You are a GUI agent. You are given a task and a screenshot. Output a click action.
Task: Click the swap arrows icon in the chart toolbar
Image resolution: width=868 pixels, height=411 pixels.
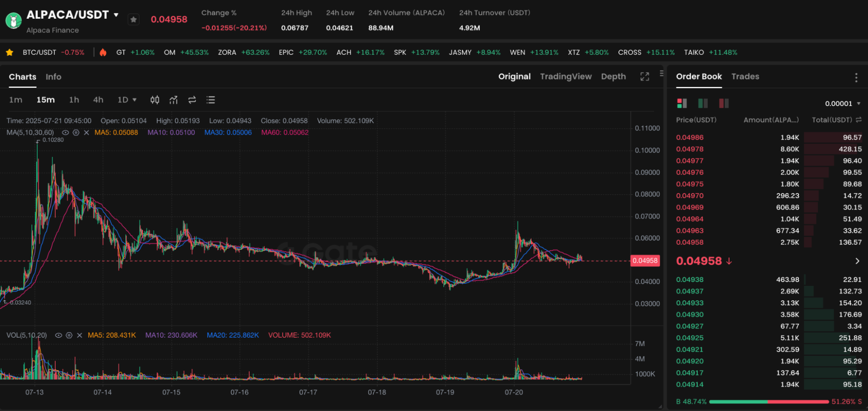[x=192, y=100]
